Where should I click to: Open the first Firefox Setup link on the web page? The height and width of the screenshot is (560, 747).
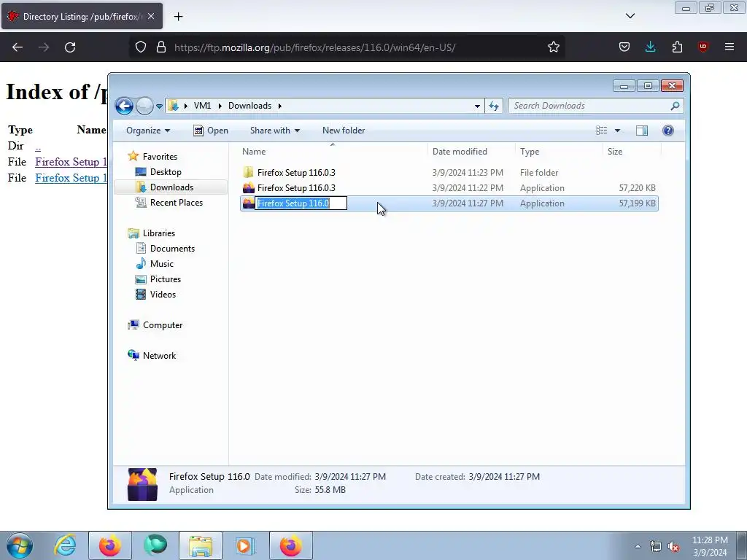point(71,162)
